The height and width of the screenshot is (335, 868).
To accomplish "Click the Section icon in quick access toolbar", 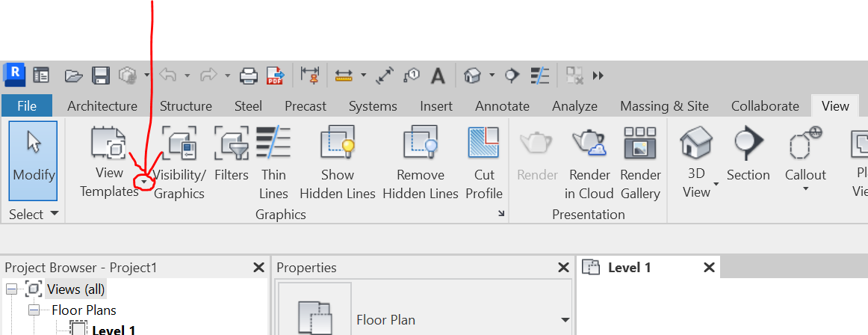I will click(x=512, y=75).
